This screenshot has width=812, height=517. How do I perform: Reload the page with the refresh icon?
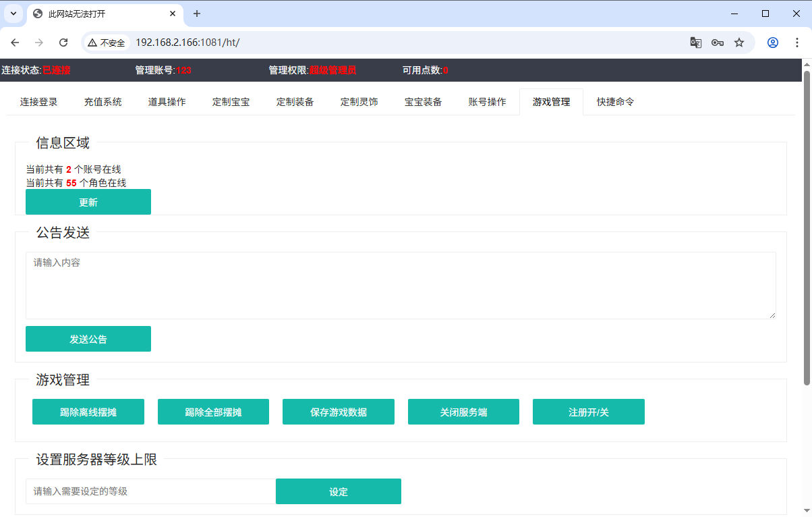[x=63, y=43]
